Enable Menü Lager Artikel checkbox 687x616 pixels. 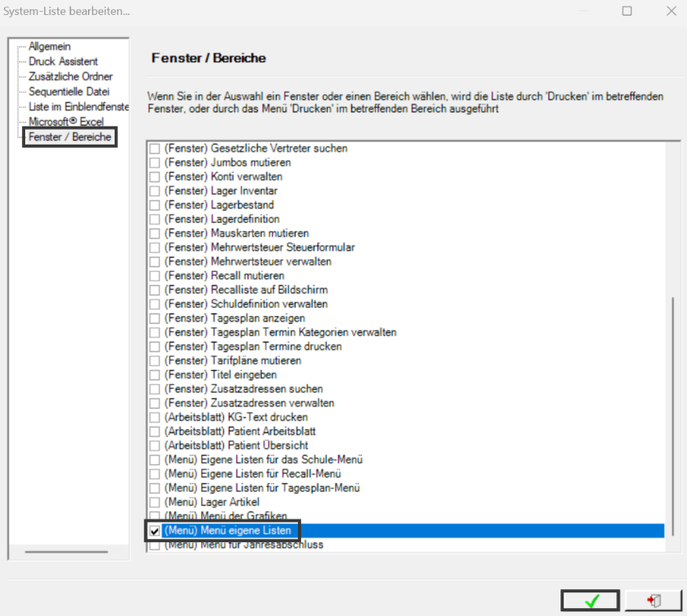coord(154,502)
